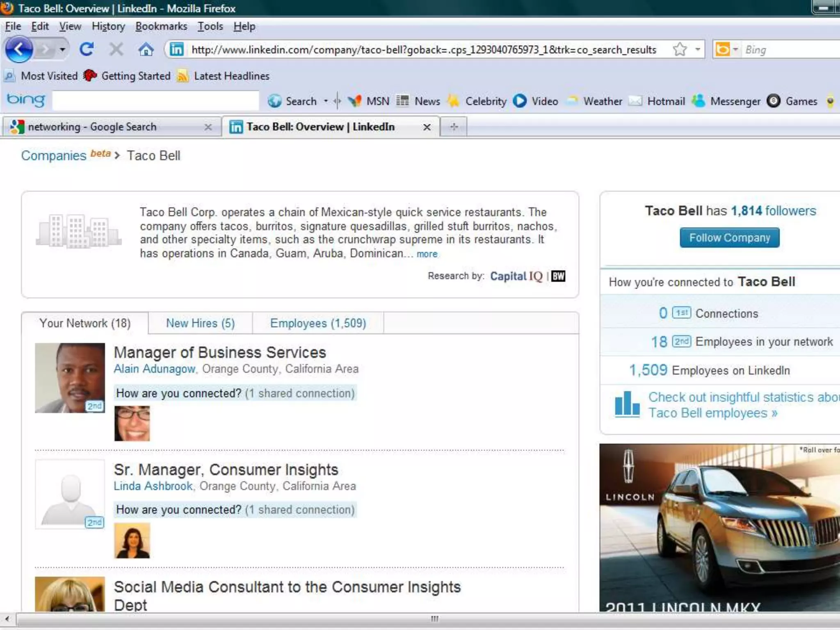Image resolution: width=840 pixels, height=630 pixels.
Task: Reload the page with the refresh icon
Action: click(87, 50)
